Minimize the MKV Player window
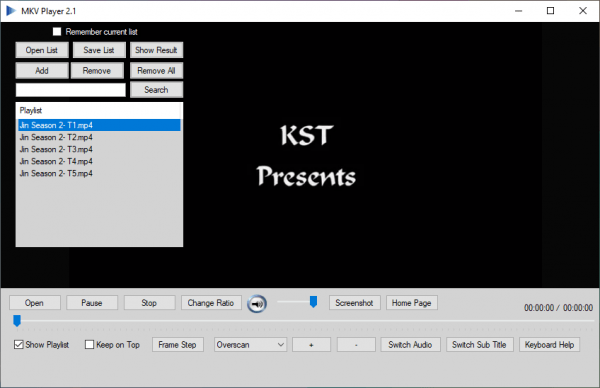 [x=518, y=11]
